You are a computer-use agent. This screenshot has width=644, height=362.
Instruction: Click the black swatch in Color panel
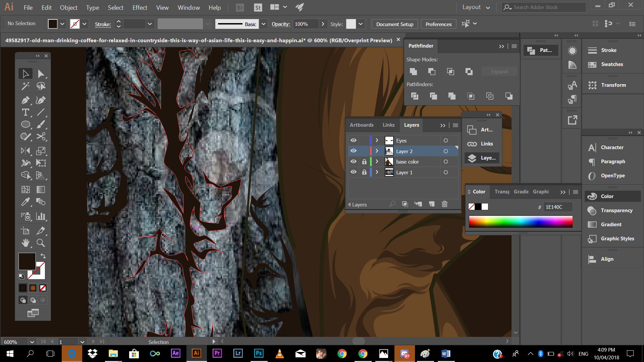click(x=478, y=207)
